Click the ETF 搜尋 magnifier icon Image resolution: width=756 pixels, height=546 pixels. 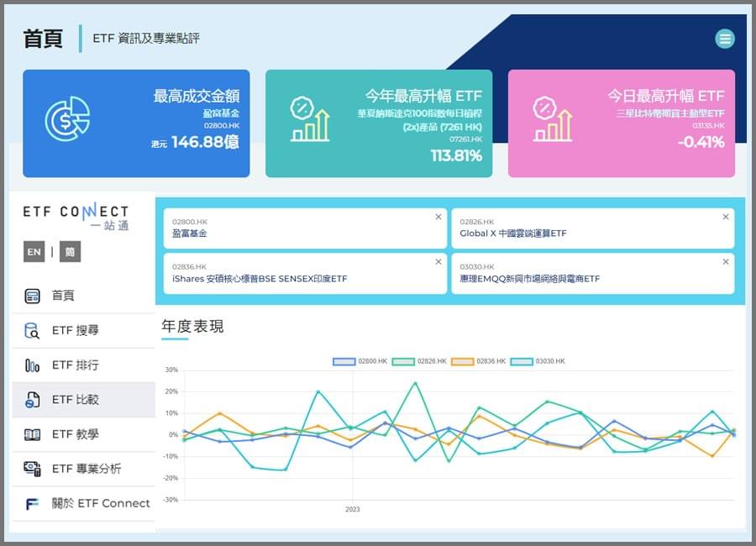click(32, 330)
